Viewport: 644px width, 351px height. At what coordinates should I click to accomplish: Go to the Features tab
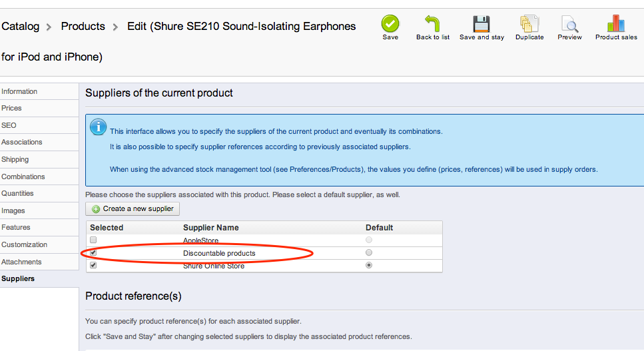[16, 227]
